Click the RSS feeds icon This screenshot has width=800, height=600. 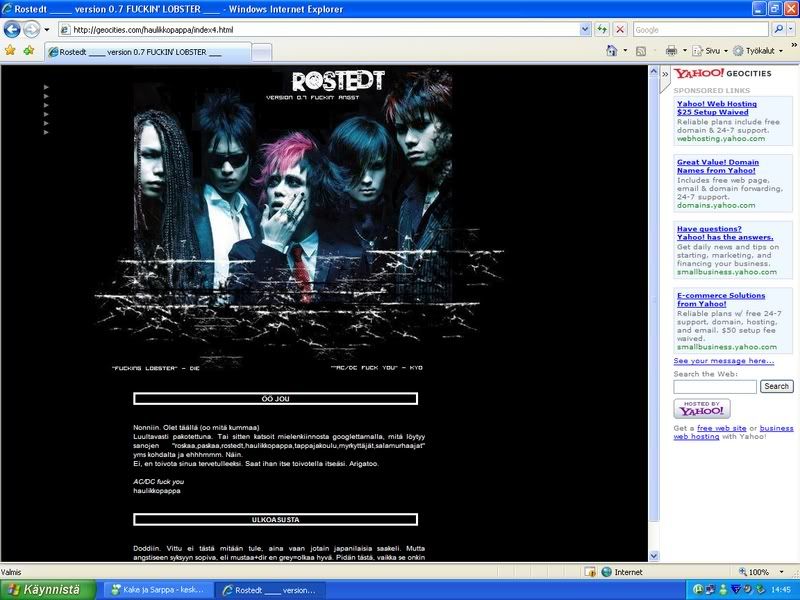[641, 51]
